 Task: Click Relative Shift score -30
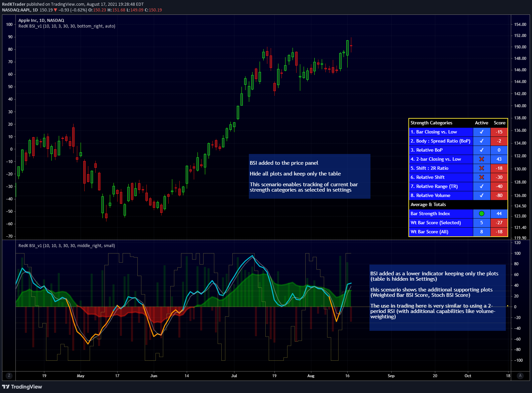(x=499, y=177)
